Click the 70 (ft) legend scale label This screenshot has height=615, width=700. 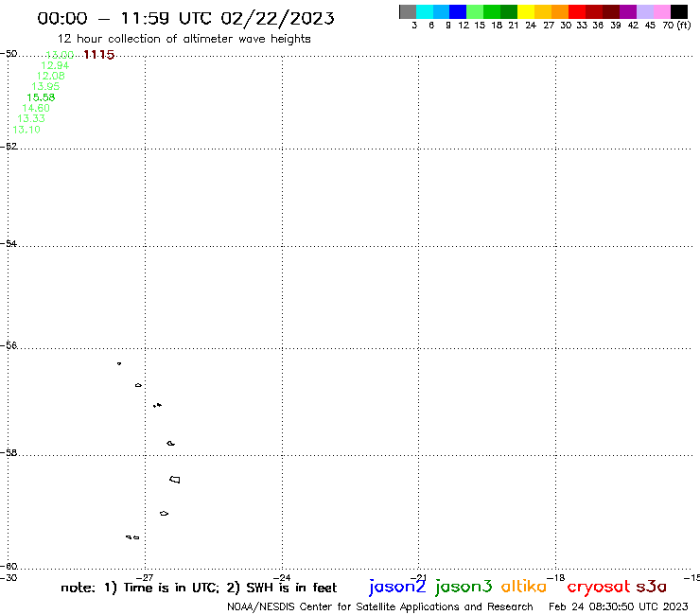pyautogui.click(x=676, y=26)
